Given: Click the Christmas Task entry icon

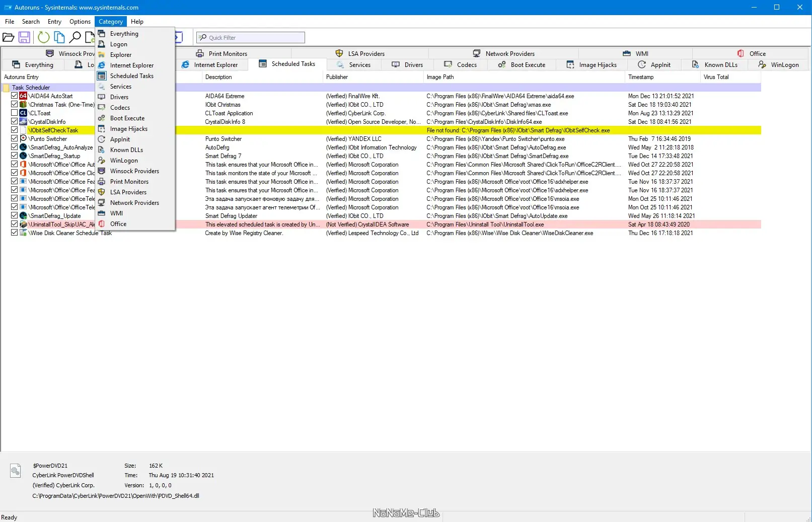Looking at the screenshot, I should 23,105.
